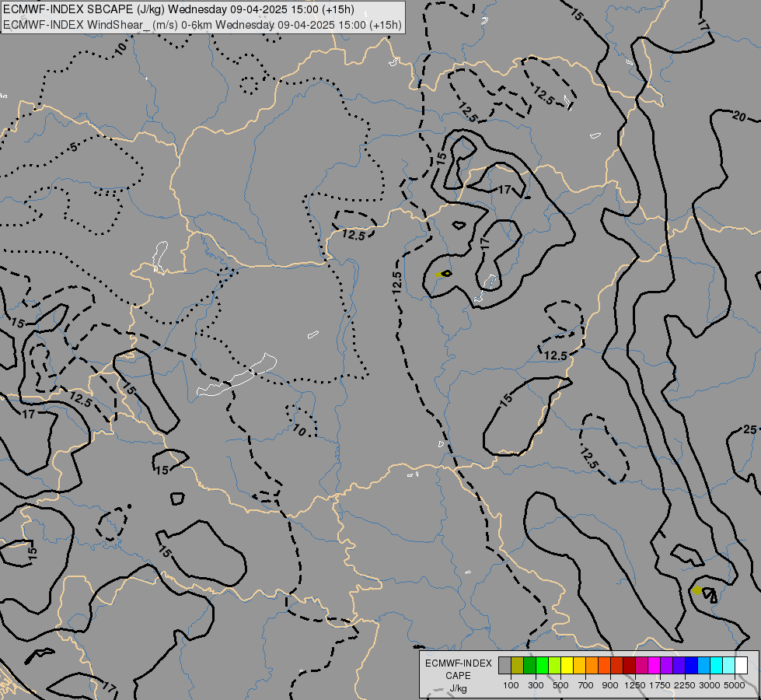Select the pure blue legend swatch
This screenshot has width=761, height=700.
coord(691,665)
